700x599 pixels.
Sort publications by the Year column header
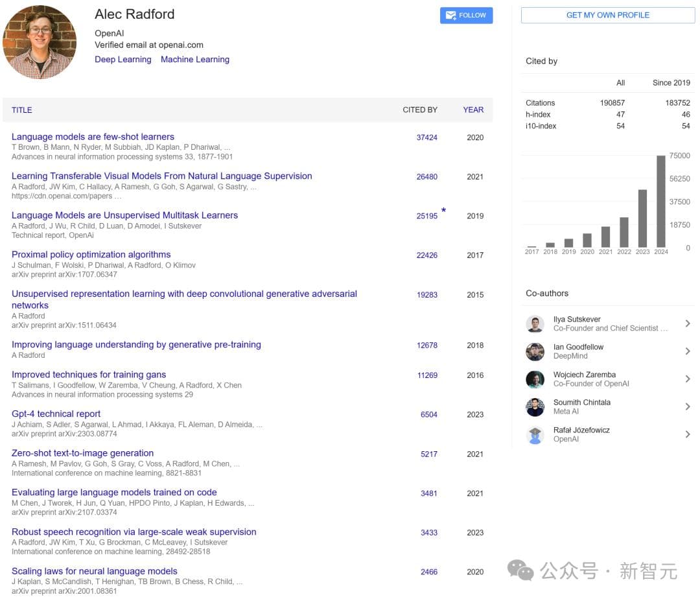pyautogui.click(x=473, y=110)
